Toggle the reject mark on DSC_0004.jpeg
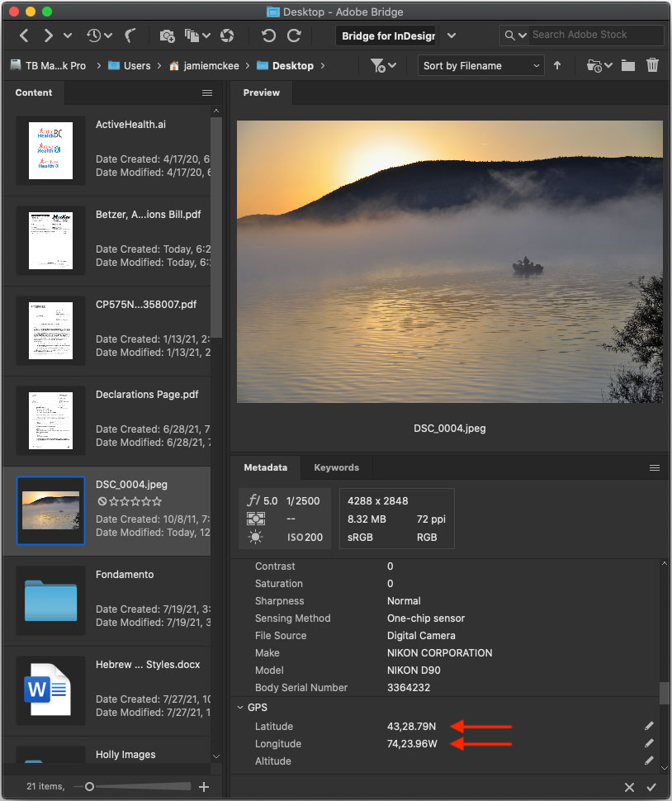Viewport: 672px width, 801px height. [x=102, y=501]
